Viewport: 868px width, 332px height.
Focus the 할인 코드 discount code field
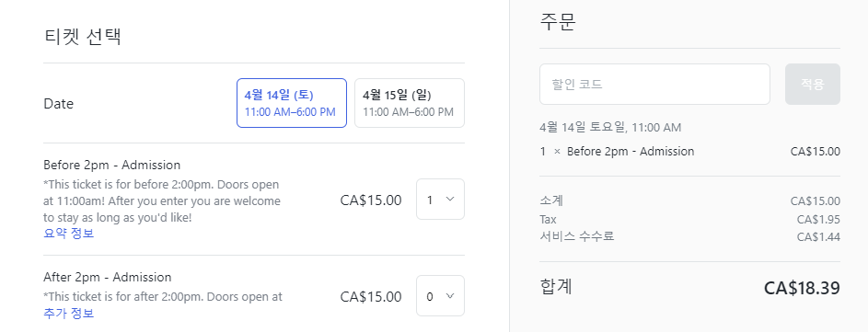[654, 84]
